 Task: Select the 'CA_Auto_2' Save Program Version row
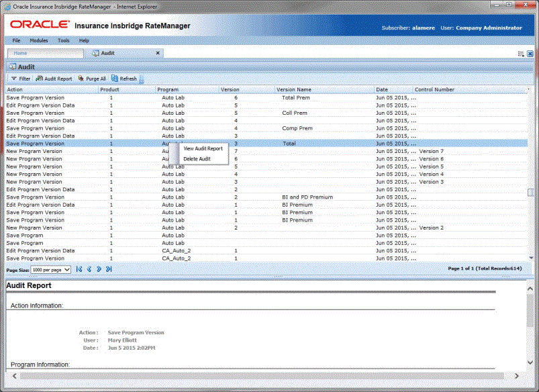266,258
